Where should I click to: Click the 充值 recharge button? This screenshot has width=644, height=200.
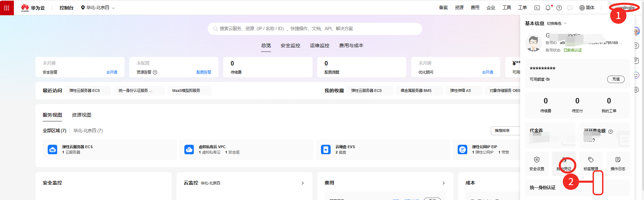point(616,79)
